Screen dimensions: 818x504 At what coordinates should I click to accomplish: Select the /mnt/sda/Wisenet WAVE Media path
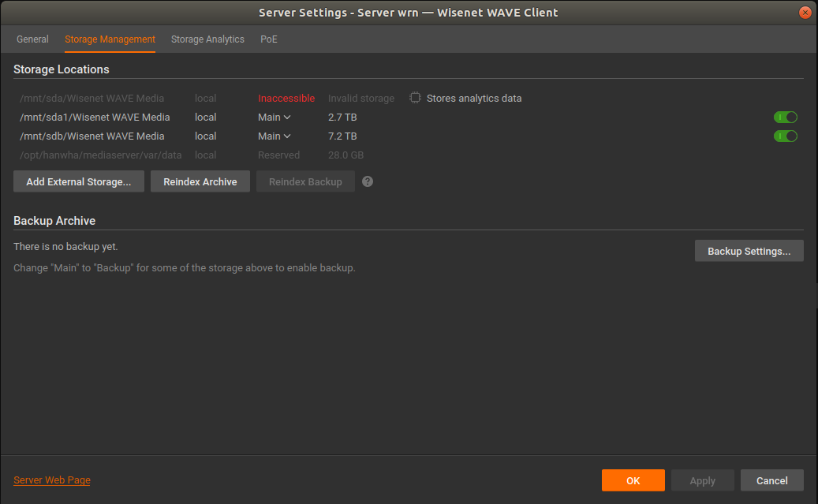92,98
